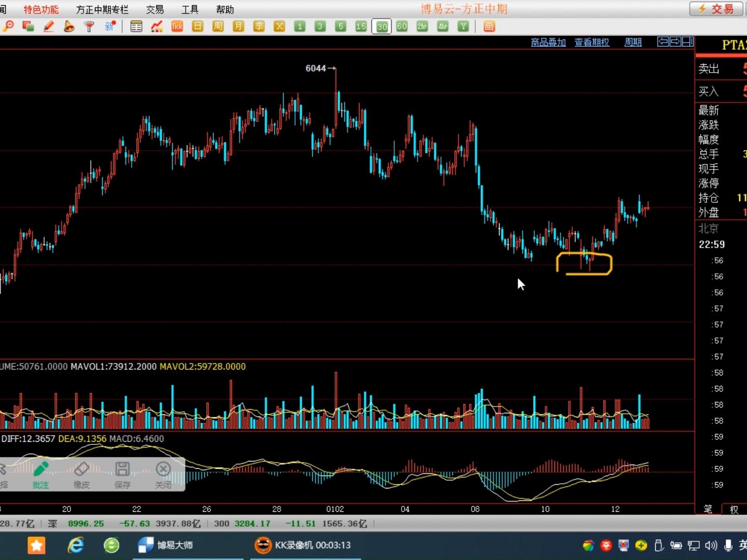This screenshot has height=560, width=747.
Task: Click the DIFF:12.3657 indicator value
Action: pyautogui.click(x=28, y=439)
